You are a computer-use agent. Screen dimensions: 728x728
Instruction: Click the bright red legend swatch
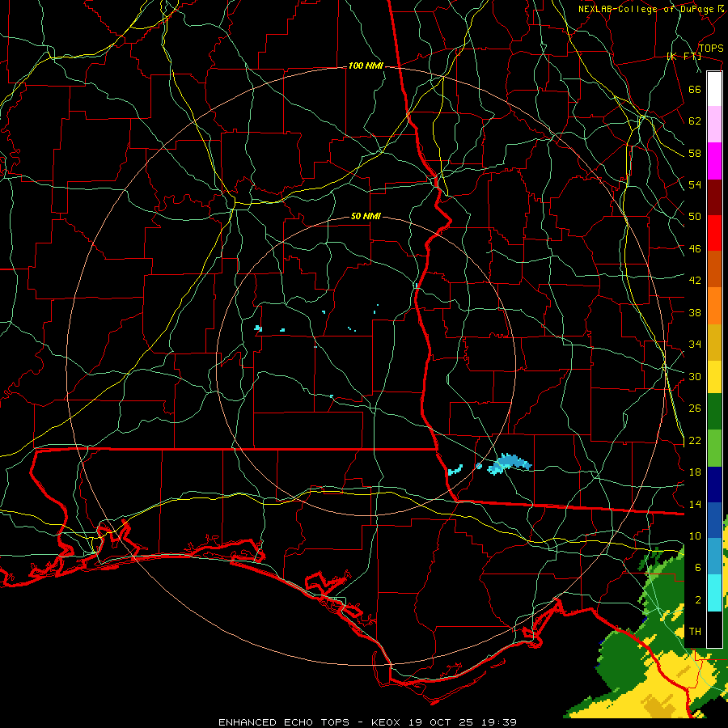pyautogui.click(x=714, y=233)
